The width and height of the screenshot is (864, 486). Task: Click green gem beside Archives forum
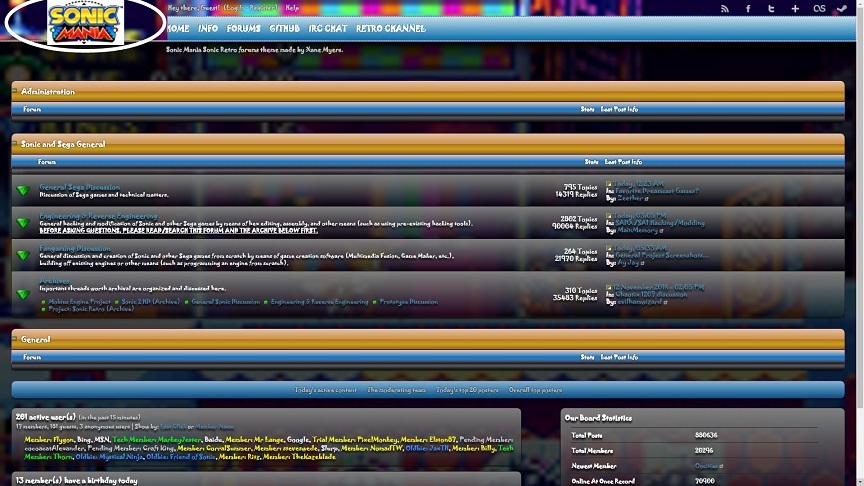(x=23, y=294)
